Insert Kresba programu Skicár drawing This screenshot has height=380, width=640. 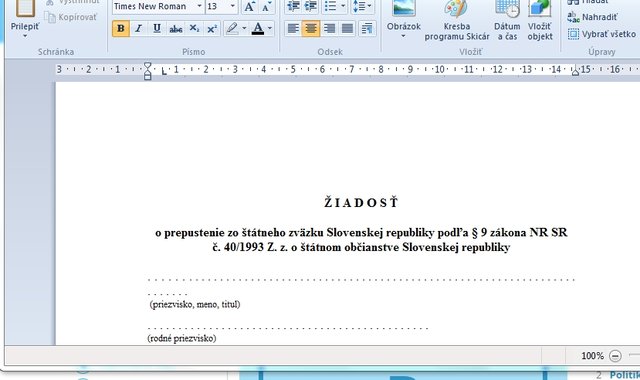point(456,20)
